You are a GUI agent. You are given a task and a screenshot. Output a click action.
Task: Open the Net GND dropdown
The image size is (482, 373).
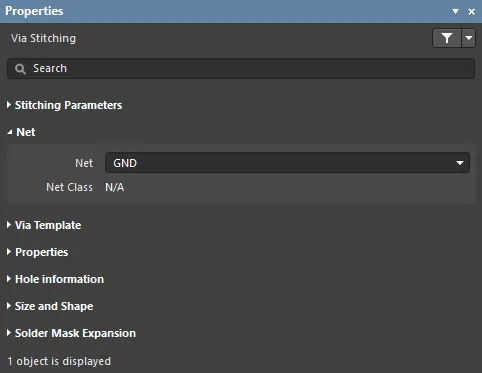pyautogui.click(x=287, y=163)
